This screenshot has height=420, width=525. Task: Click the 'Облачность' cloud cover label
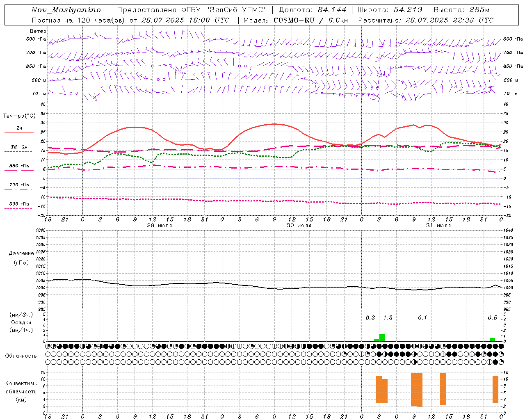pyautogui.click(x=21, y=356)
